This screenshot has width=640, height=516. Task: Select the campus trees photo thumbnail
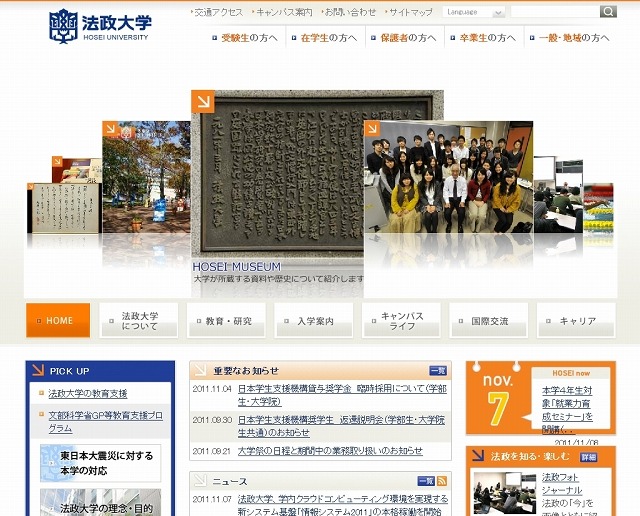[x=146, y=177]
